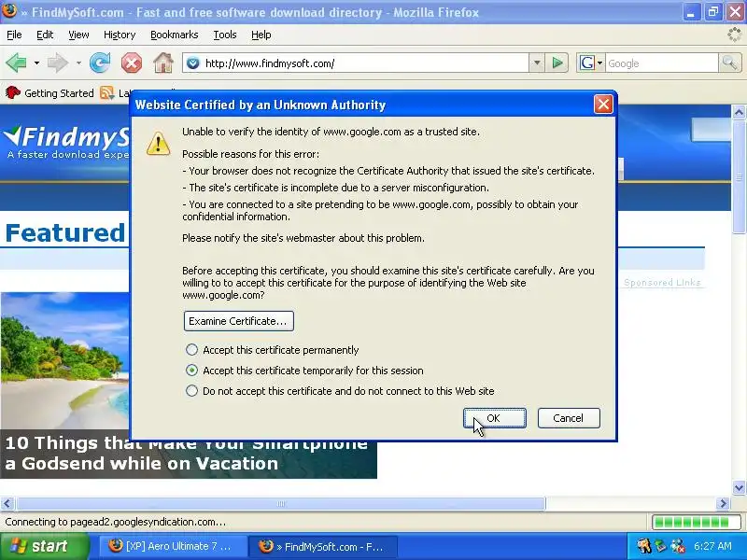
Task: Click the Featured heading text
Action: point(65,233)
